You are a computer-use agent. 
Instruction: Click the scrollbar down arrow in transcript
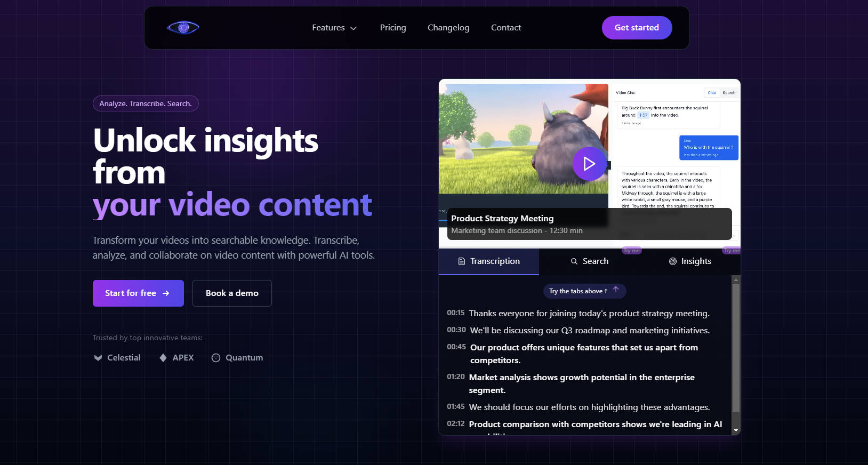click(736, 430)
